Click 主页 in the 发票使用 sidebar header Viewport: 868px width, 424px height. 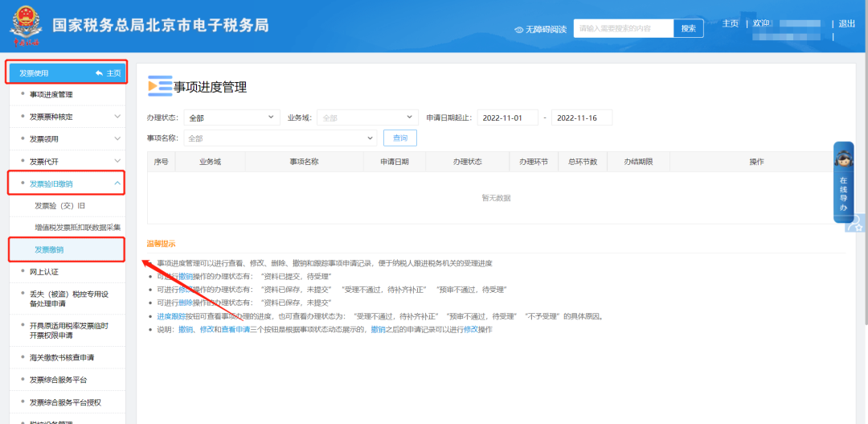coord(113,73)
